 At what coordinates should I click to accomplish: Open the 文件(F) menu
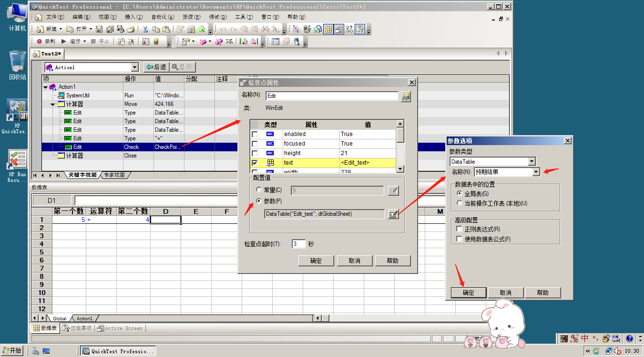pos(55,17)
